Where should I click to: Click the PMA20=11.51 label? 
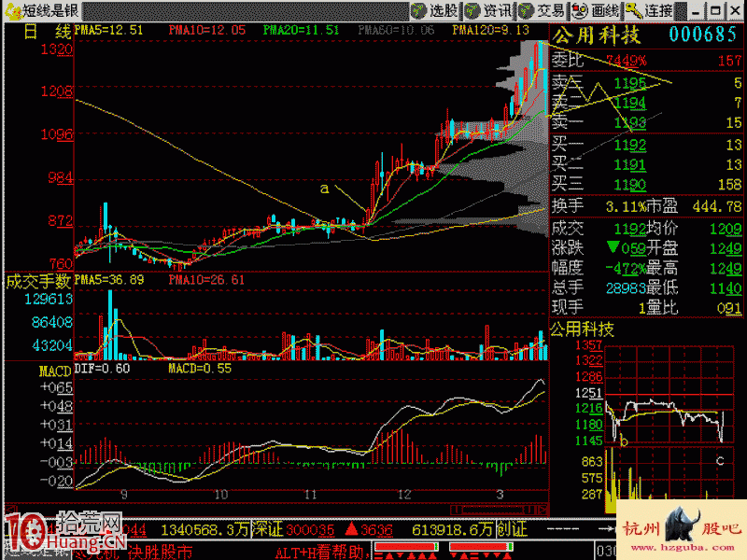pyautogui.click(x=301, y=30)
